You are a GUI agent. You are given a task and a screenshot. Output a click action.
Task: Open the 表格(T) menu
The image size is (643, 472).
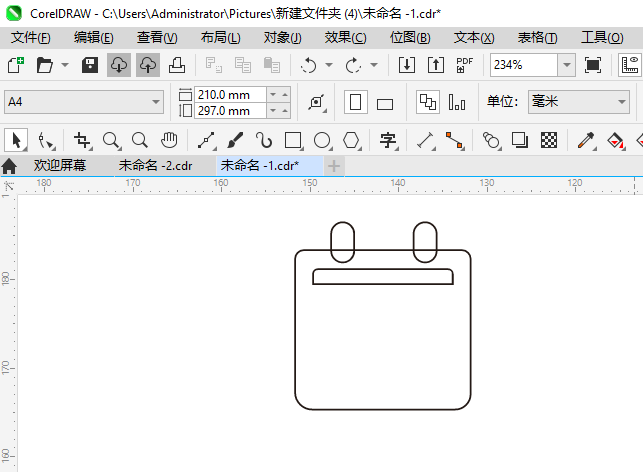(x=538, y=37)
